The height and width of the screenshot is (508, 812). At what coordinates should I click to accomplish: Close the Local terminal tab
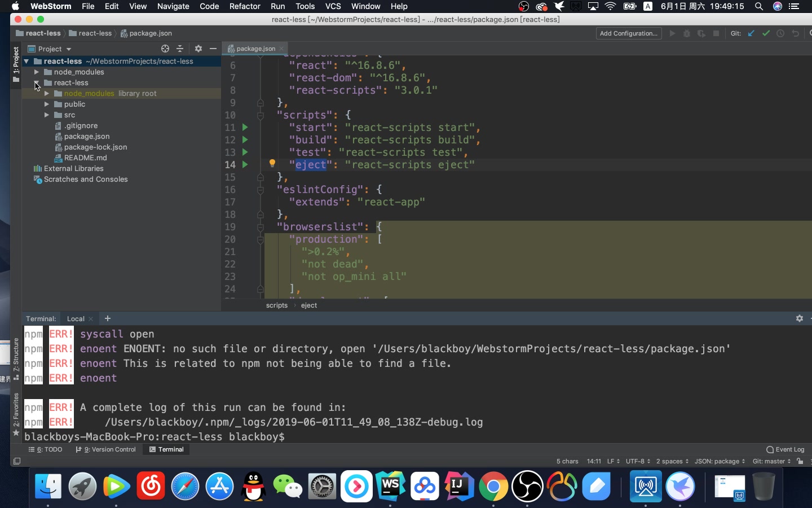point(91,319)
